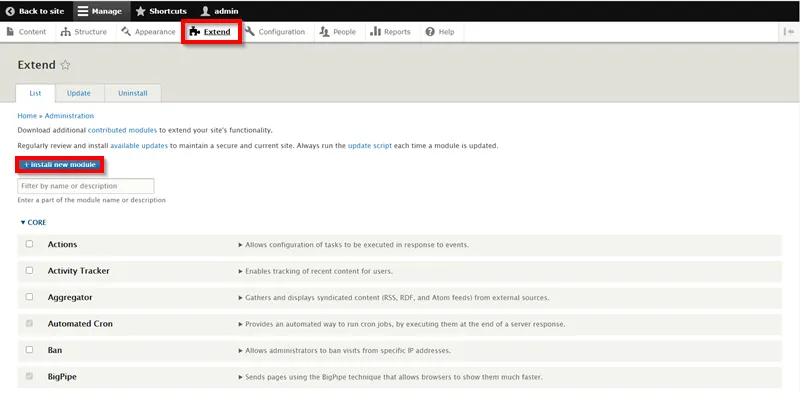This screenshot has height=393, width=800.
Task: Click the Aggregator module name
Action: (x=70, y=297)
